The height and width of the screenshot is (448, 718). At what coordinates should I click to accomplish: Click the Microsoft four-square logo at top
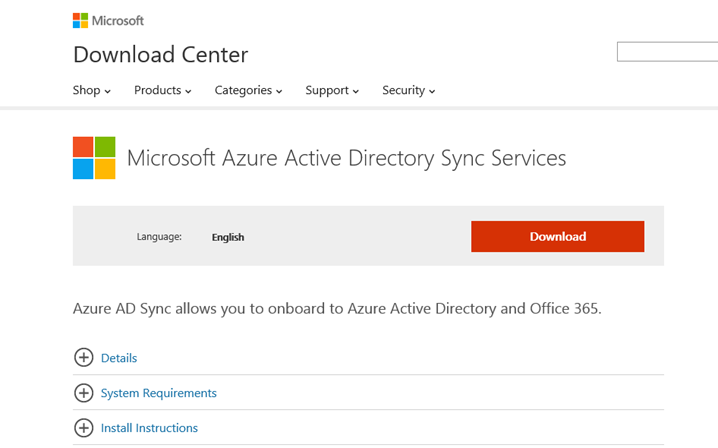[x=80, y=20]
